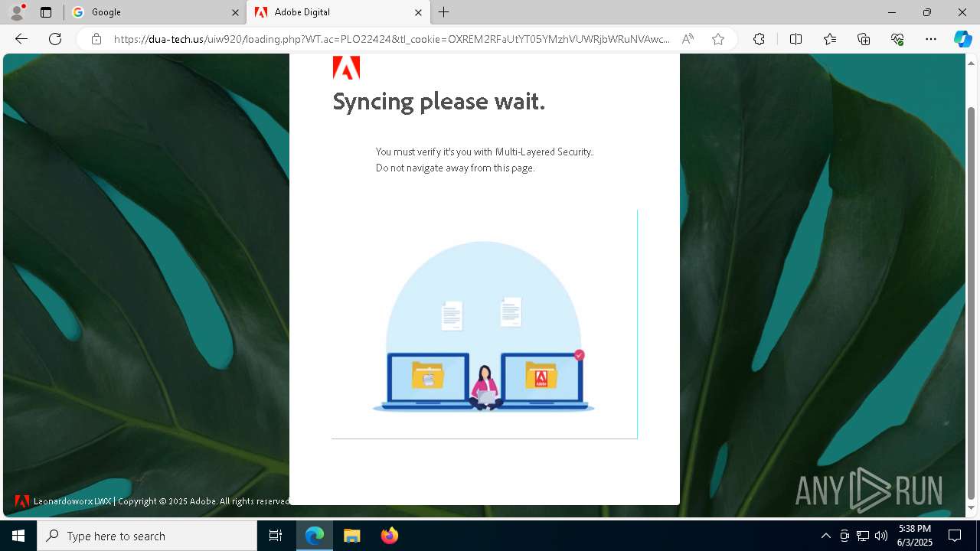Refresh the current page
980x551 pixels.
55,39
